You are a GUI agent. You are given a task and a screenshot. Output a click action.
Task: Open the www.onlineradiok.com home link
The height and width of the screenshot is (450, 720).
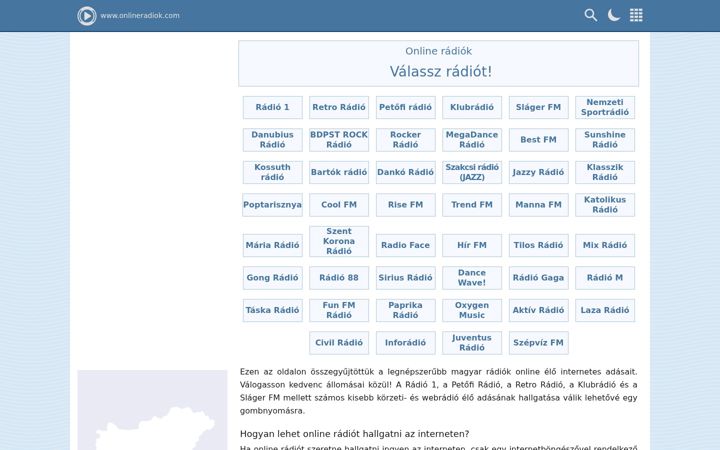coord(140,16)
